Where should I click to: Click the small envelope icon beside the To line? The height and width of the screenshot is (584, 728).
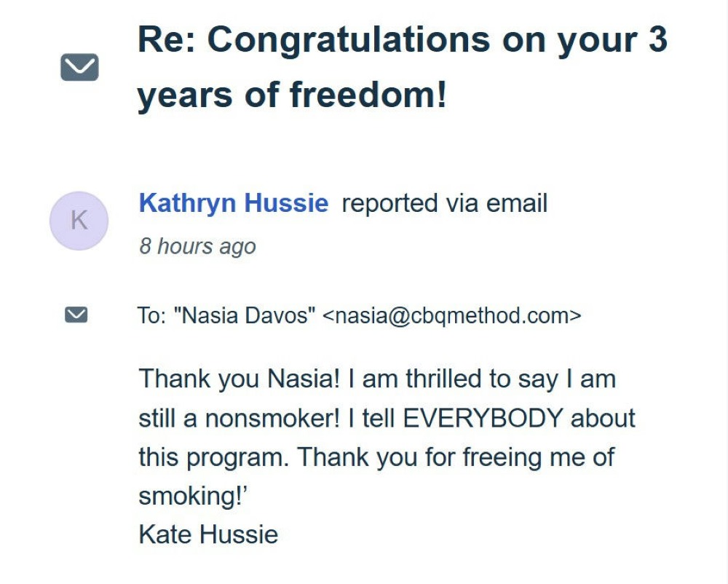(76, 315)
